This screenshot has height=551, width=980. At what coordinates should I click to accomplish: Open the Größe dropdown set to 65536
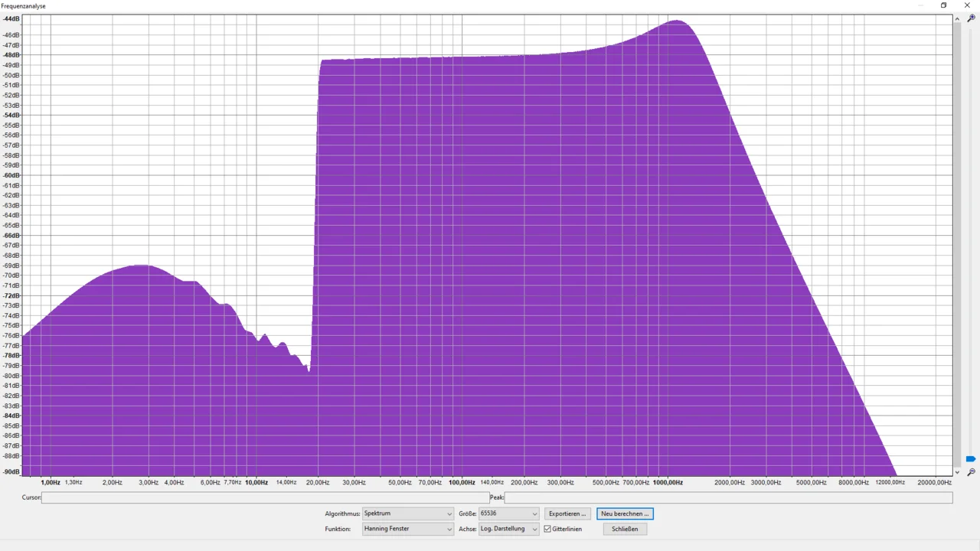508,514
